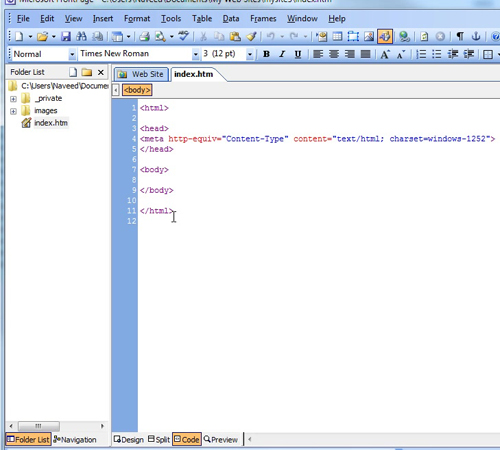Open Preview in Browser icon
The image size is (500, 450).
tap(160, 36)
